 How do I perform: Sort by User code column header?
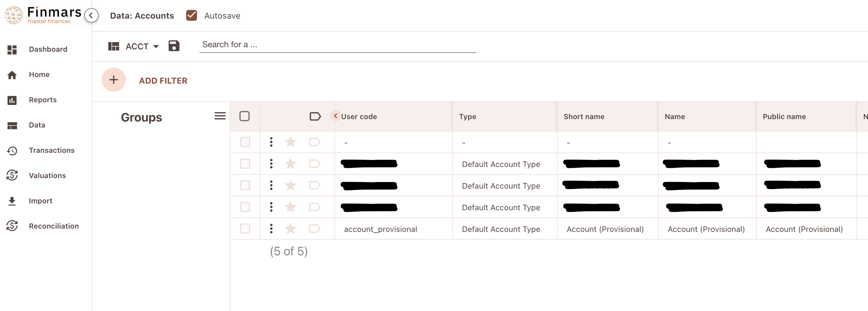[x=359, y=117]
